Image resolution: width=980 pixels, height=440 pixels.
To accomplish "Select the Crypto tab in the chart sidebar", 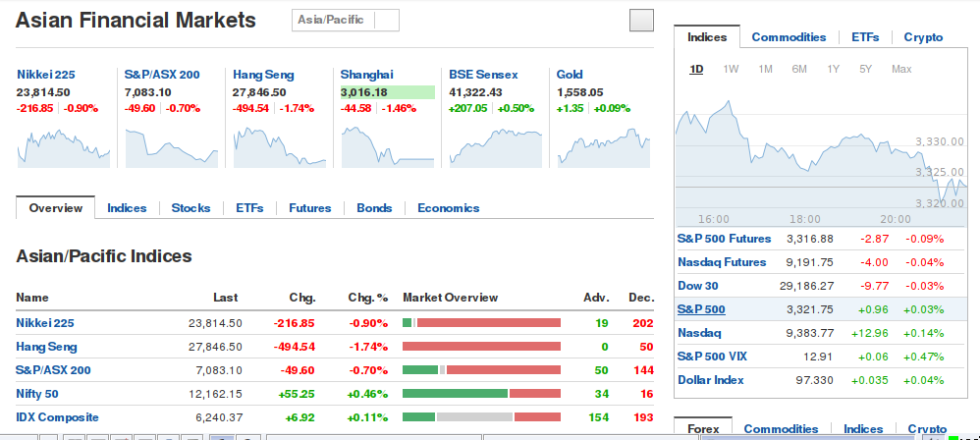I will (x=923, y=37).
